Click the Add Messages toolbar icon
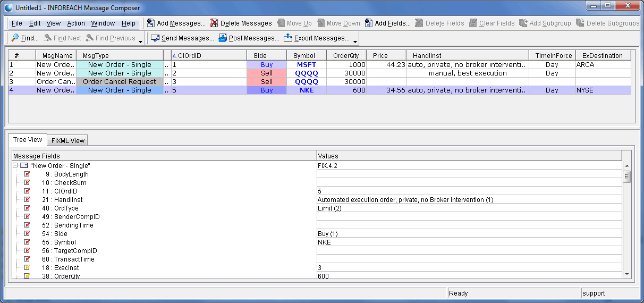 (x=151, y=23)
